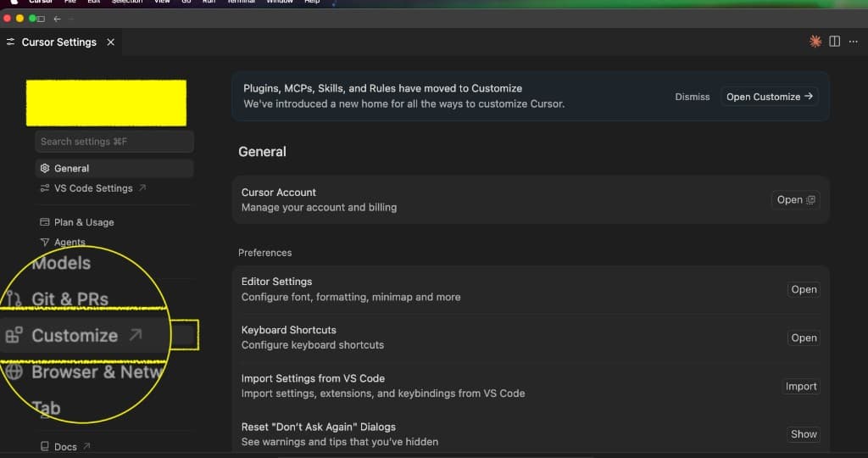Click the split editor layout icon
Screen dimensions: 868x458
tap(834, 42)
